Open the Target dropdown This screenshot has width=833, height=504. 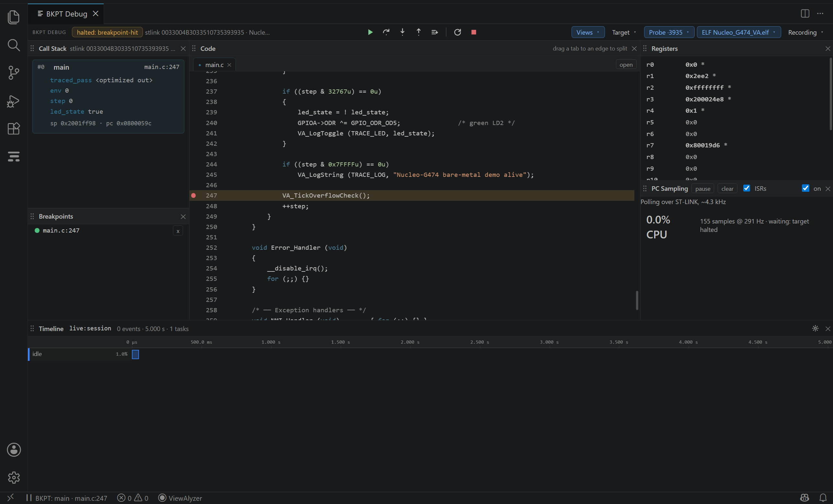(x=624, y=32)
